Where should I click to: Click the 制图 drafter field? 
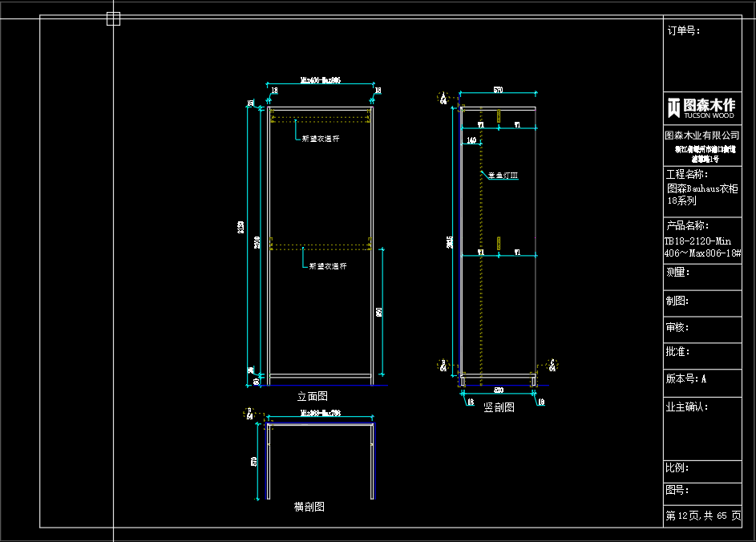click(x=677, y=301)
